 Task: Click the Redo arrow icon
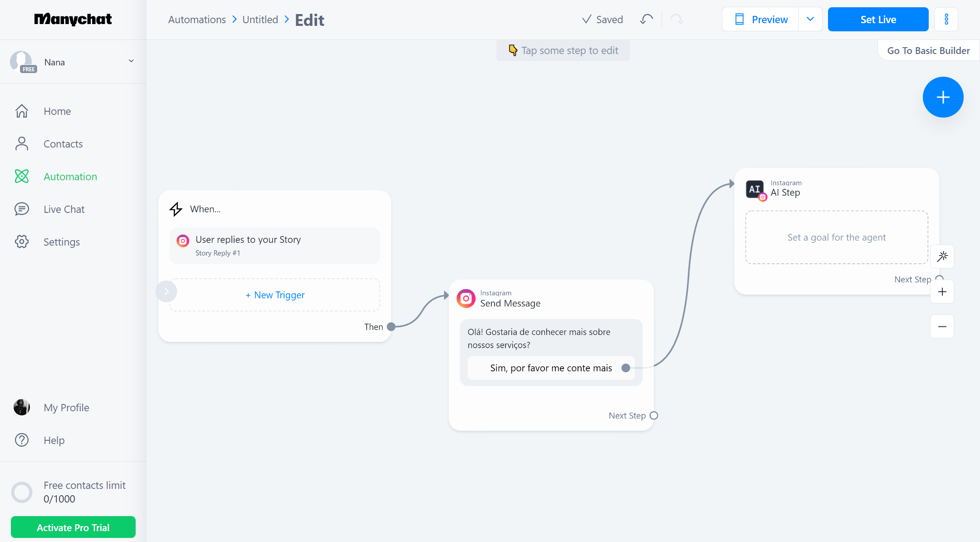pyautogui.click(x=676, y=19)
